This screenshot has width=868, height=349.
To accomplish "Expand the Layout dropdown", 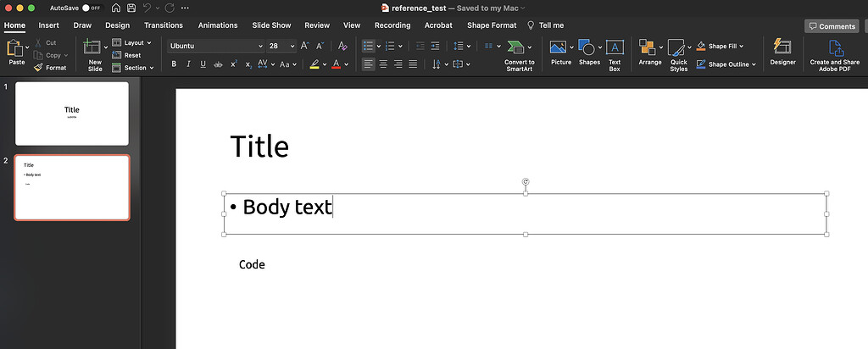I will [149, 42].
